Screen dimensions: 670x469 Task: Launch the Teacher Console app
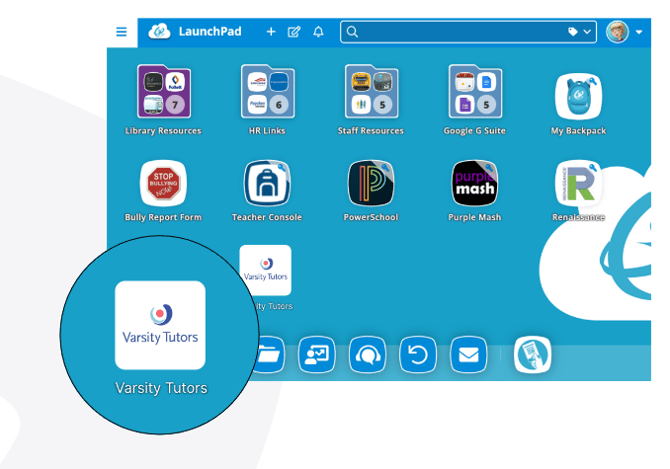coord(267,183)
